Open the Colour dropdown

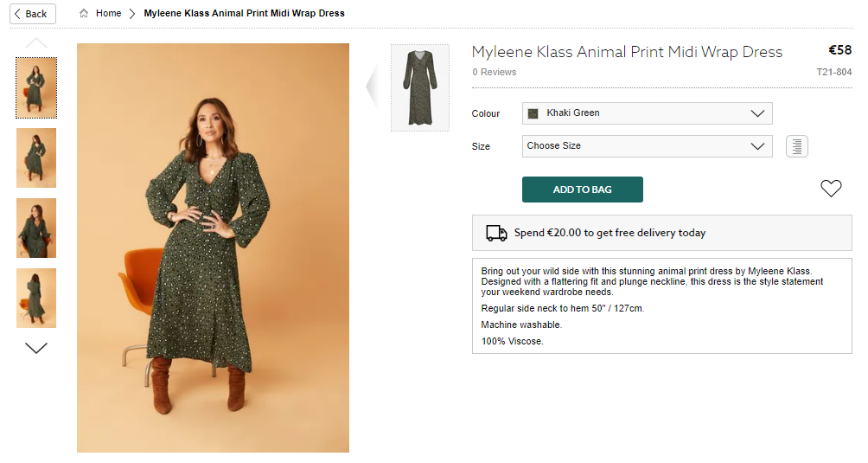click(x=647, y=113)
